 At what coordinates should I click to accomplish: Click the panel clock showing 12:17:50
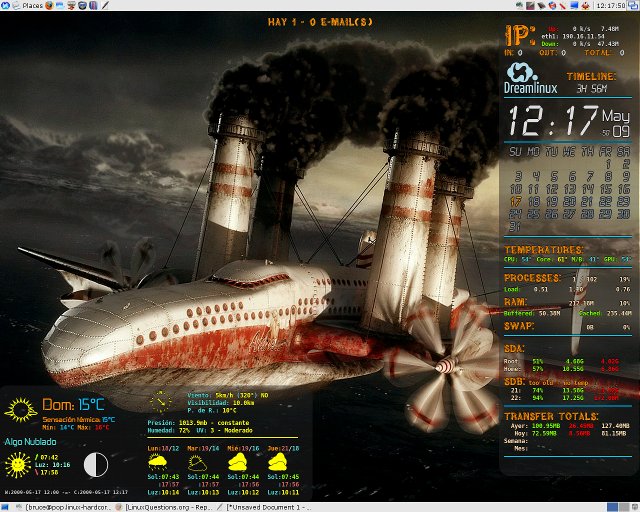tap(611, 6)
